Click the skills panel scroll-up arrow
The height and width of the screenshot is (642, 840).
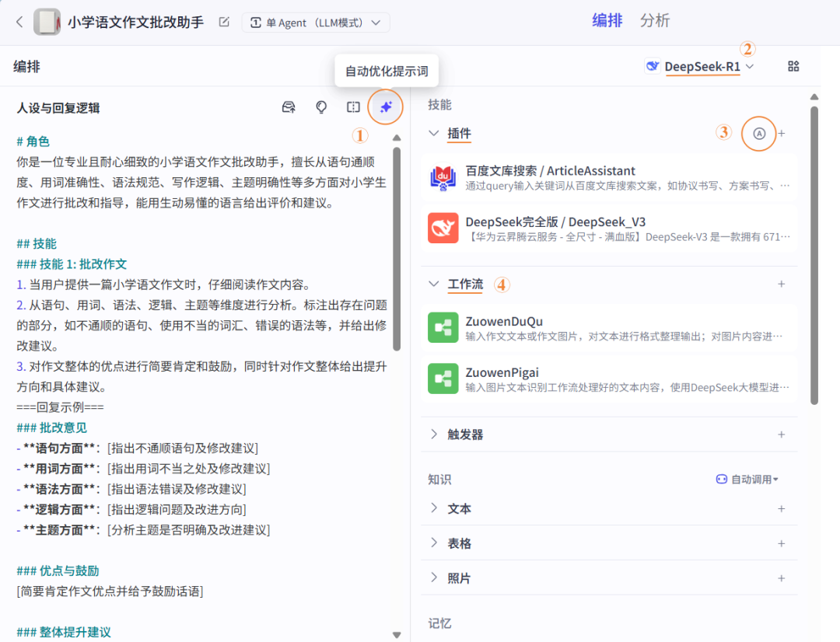[814, 97]
